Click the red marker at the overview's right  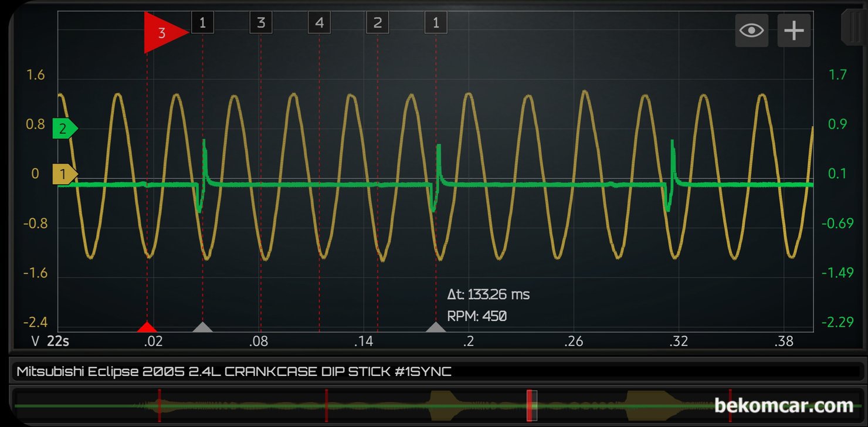(730, 405)
